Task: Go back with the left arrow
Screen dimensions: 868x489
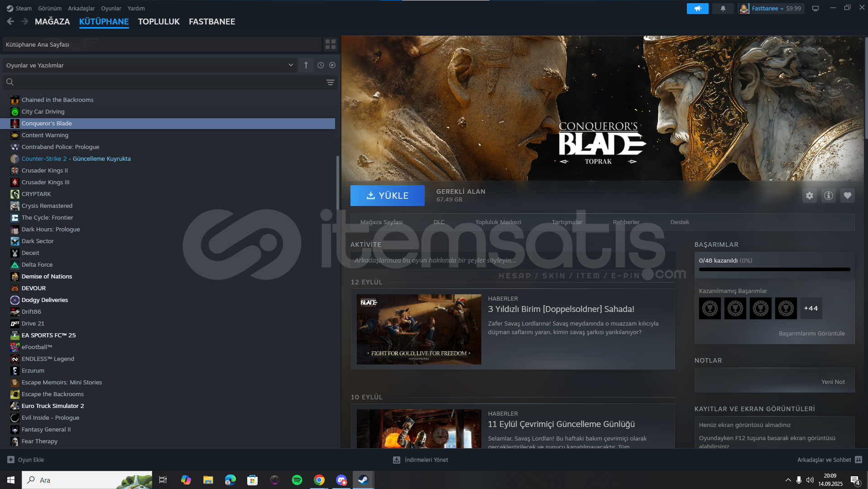Action: 10,21
